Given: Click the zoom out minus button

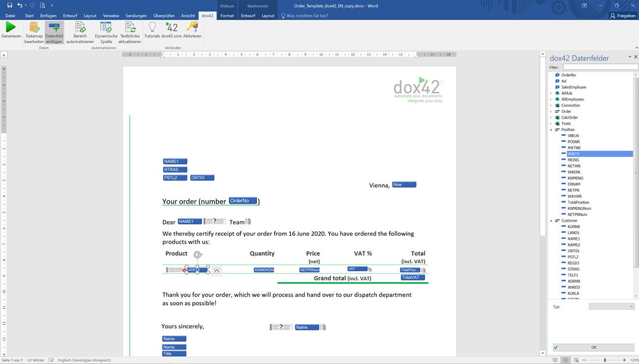Looking at the screenshot, I should [584, 360].
